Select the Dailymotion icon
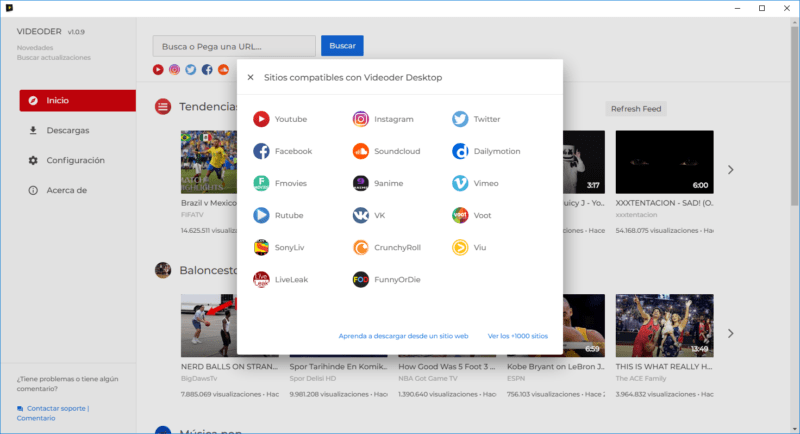This screenshot has height=434, width=800. 460,151
